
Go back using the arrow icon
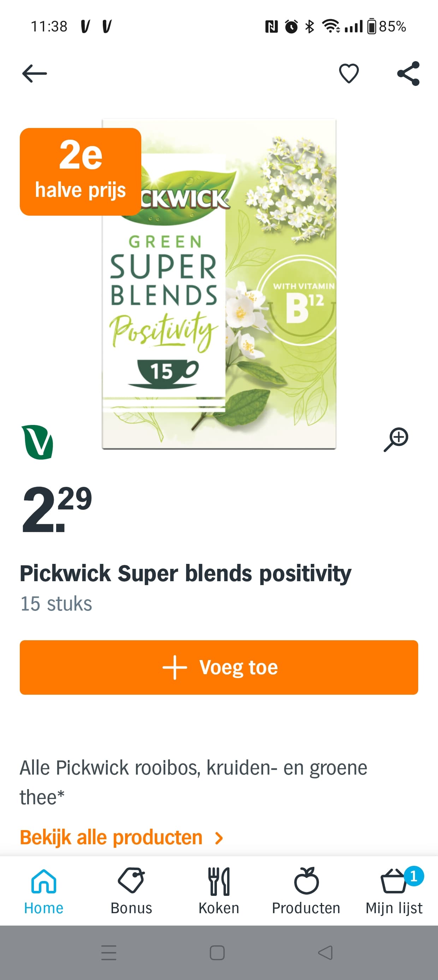pyautogui.click(x=35, y=74)
